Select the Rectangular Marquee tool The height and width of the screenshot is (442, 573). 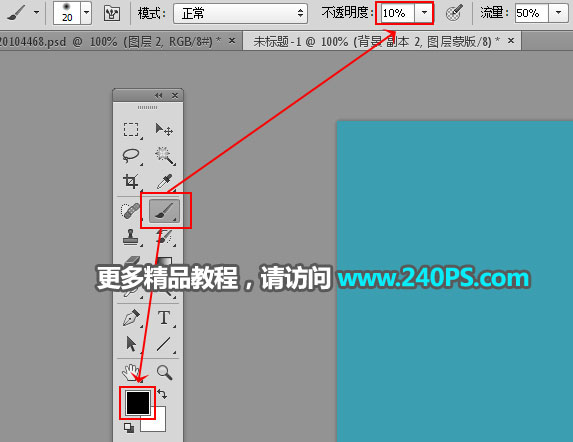pyautogui.click(x=131, y=129)
